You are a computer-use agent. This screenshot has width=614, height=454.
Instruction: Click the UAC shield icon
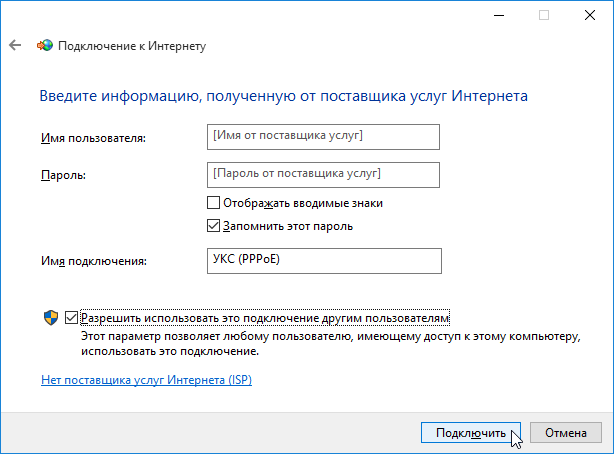click(51, 318)
